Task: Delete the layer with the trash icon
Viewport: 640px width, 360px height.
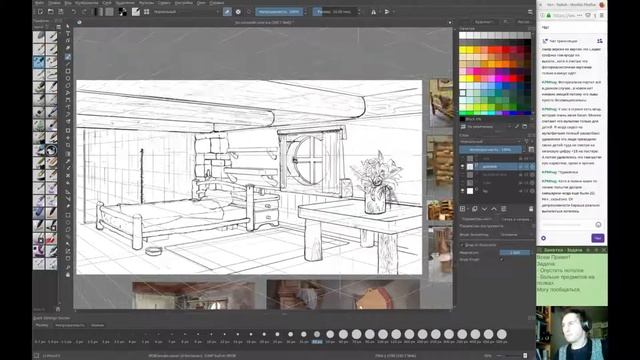Action: (x=531, y=209)
